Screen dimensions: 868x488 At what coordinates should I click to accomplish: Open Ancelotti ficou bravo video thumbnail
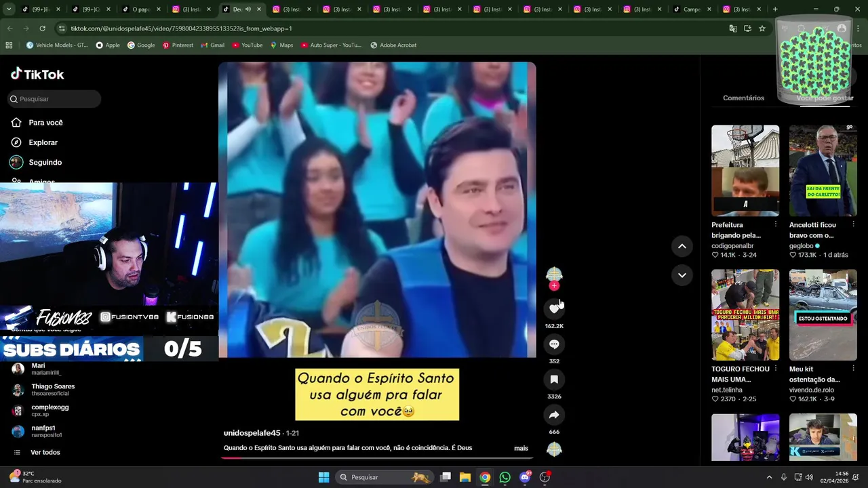[x=823, y=171]
